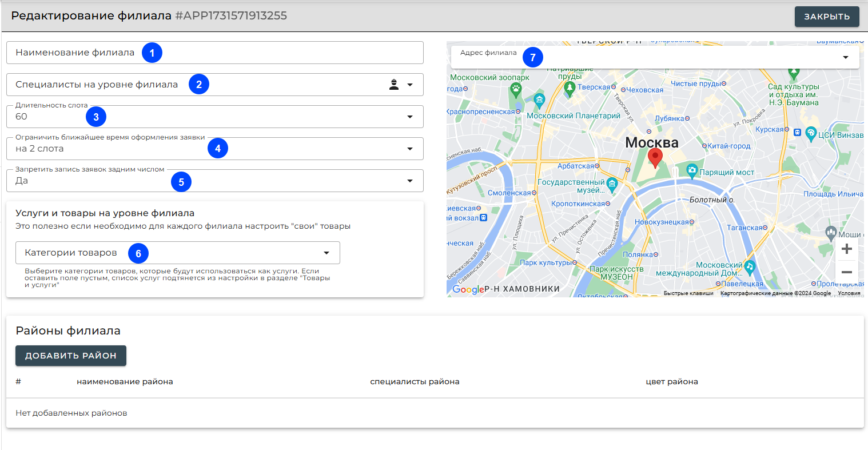The image size is (868, 450).
Task: Click the Болотный о. map label
Action: 712,200
